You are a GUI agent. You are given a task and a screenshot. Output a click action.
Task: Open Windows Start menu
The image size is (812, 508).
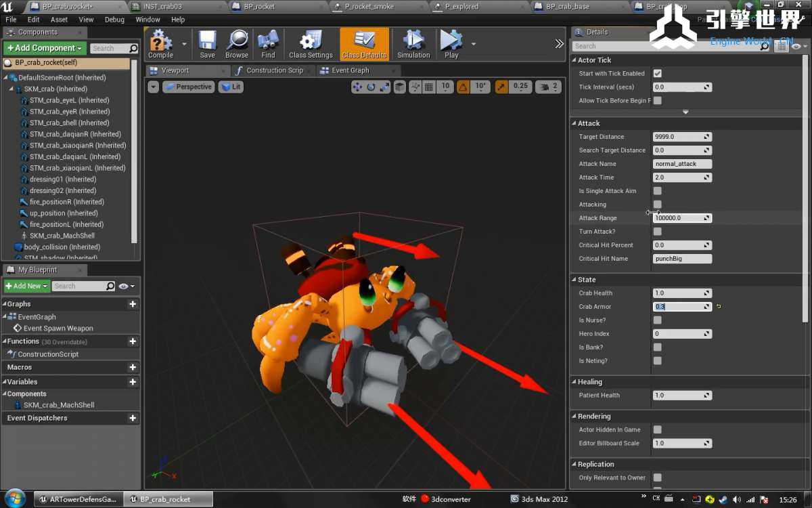click(x=15, y=499)
